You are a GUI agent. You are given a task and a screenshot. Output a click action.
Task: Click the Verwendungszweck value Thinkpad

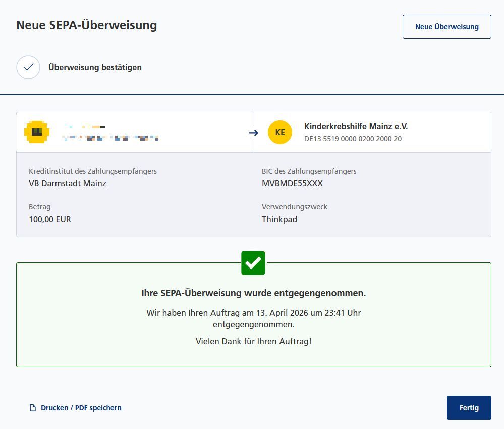click(279, 219)
